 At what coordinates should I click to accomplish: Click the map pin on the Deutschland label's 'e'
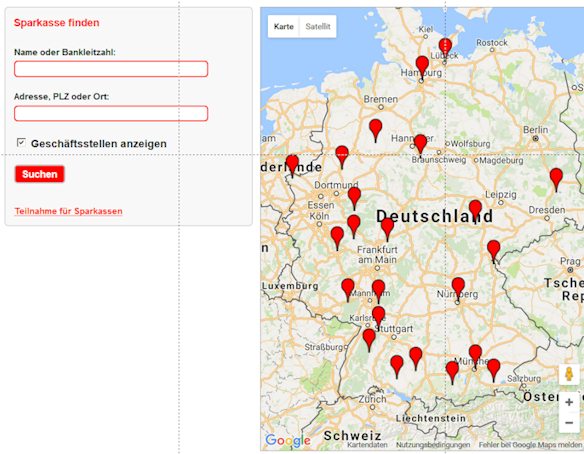387,227
